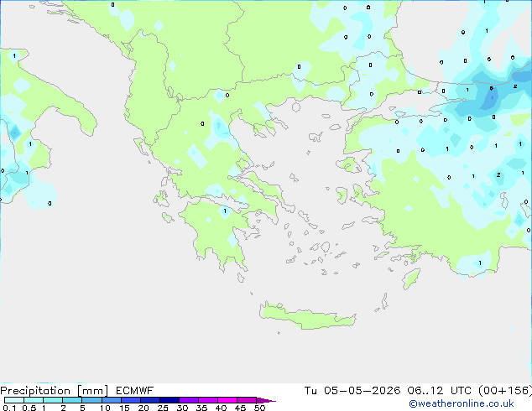Click the legend label '45'

coord(240,408)
